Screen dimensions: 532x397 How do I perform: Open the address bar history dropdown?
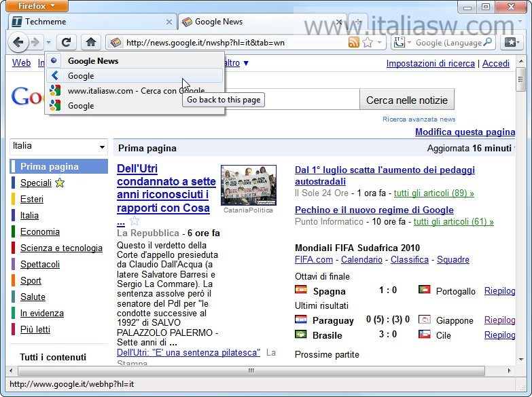pyautogui.click(x=380, y=42)
